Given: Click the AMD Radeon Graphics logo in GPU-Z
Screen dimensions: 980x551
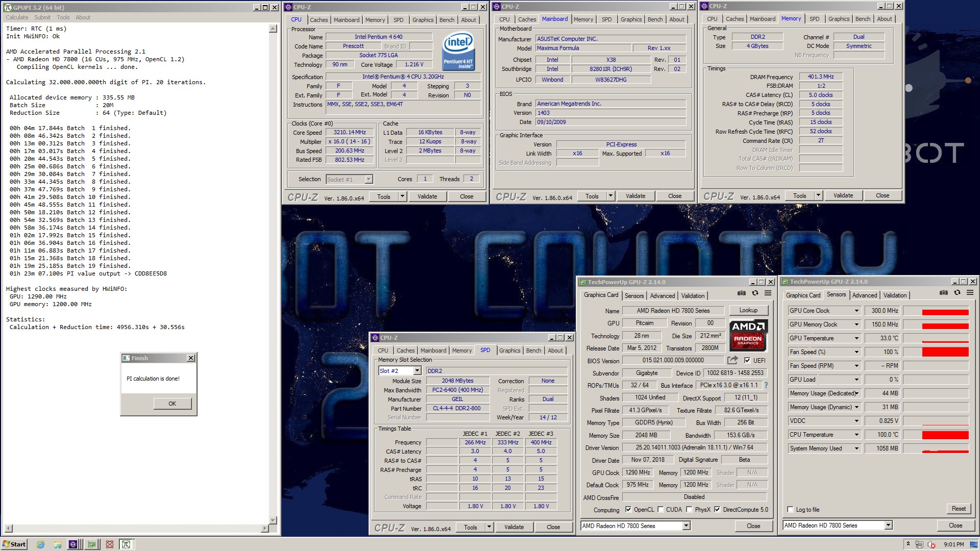Looking at the screenshot, I should pyautogui.click(x=748, y=335).
